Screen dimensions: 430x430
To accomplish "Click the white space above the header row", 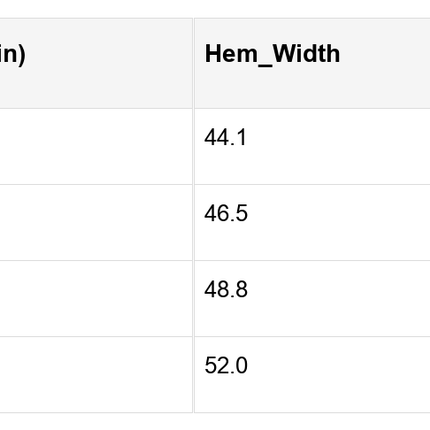I will coord(215,9).
